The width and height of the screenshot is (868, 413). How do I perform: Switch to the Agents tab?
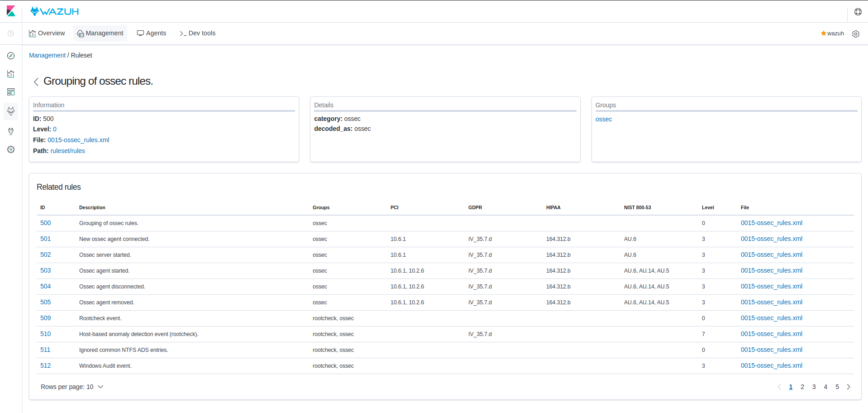[x=151, y=33]
